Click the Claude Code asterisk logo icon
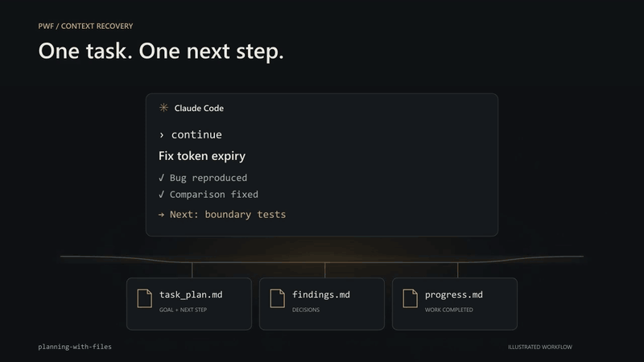Viewport: 644px width, 362px height. click(x=163, y=108)
